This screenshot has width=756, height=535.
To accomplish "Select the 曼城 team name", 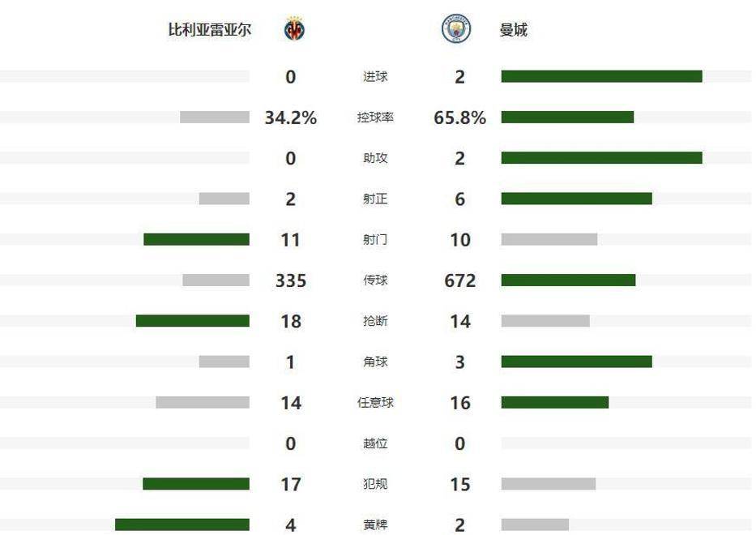I will pyautogui.click(x=514, y=30).
